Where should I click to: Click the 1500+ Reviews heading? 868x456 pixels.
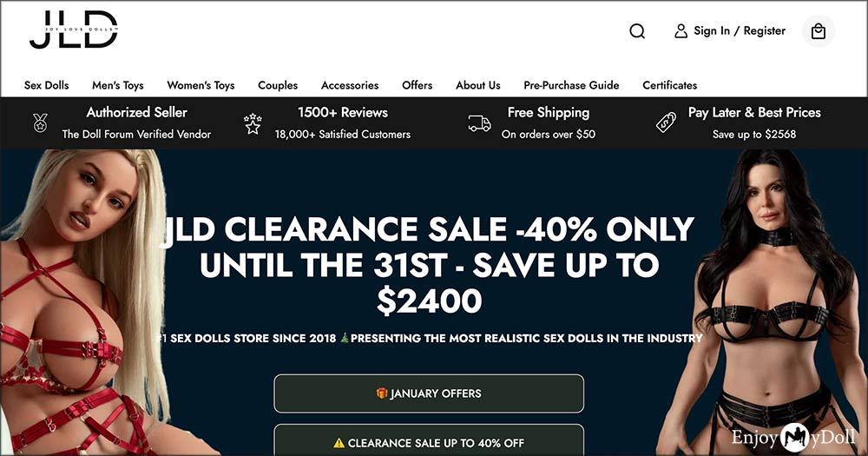pyautogui.click(x=343, y=112)
